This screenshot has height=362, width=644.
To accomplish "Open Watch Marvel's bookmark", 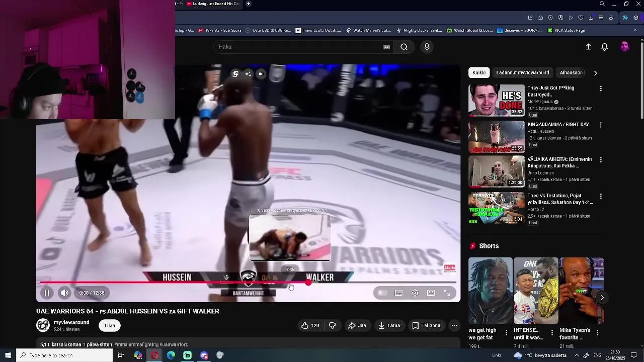I will [x=368, y=30].
